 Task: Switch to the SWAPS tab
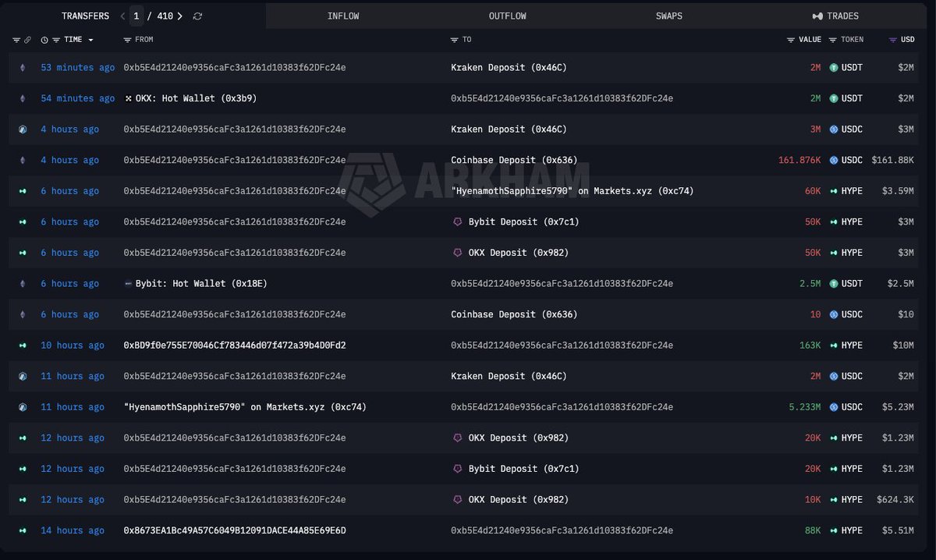669,16
